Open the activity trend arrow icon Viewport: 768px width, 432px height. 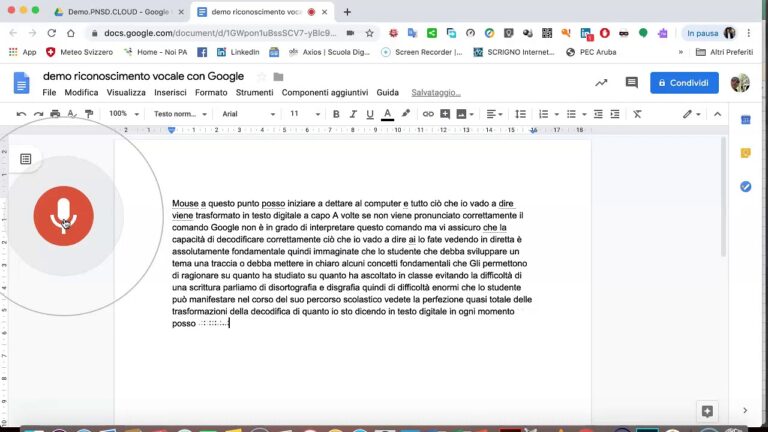601,83
